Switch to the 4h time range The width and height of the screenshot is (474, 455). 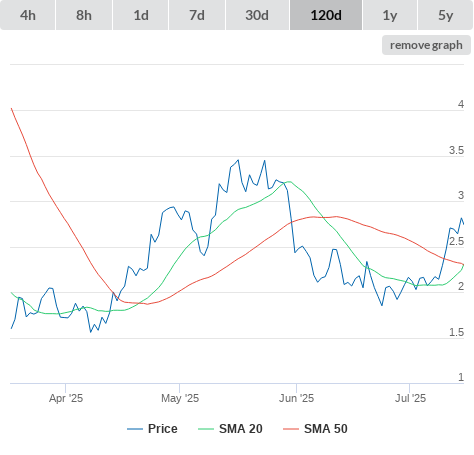tap(28, 15)
